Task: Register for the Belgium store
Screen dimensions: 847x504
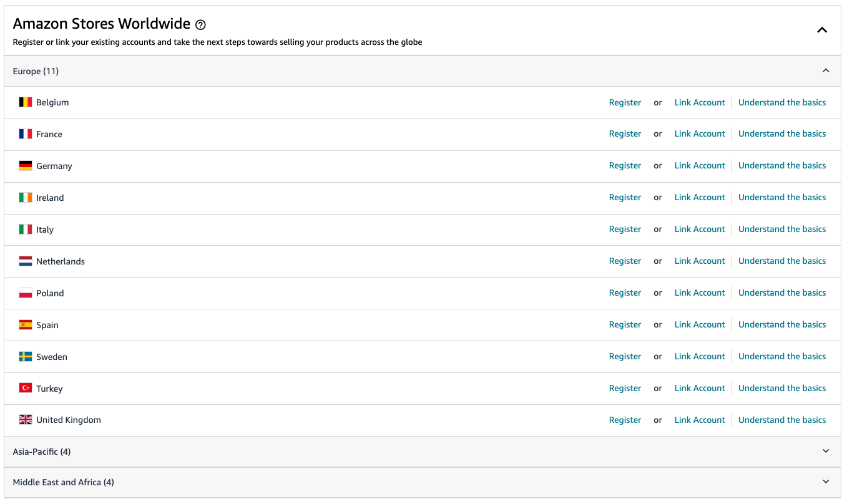Action: (625, 102)
